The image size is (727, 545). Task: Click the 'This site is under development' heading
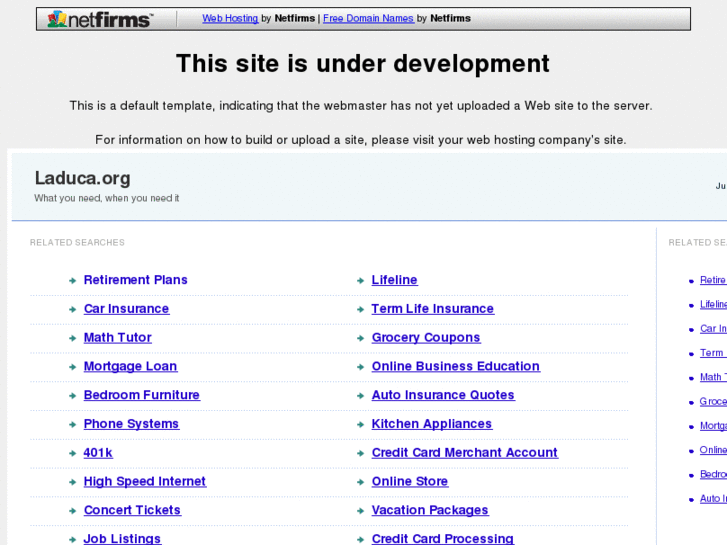pyautogui.click(x=363, y=64)
